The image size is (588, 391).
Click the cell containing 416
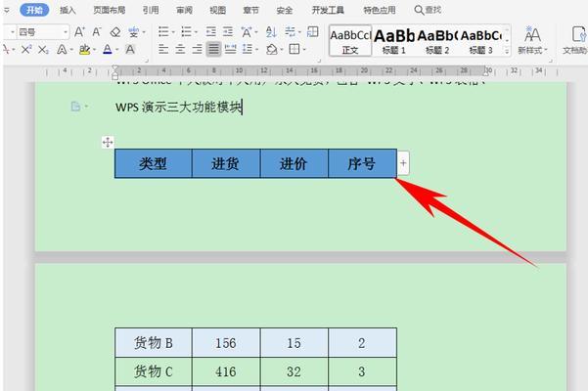(226, 371)
